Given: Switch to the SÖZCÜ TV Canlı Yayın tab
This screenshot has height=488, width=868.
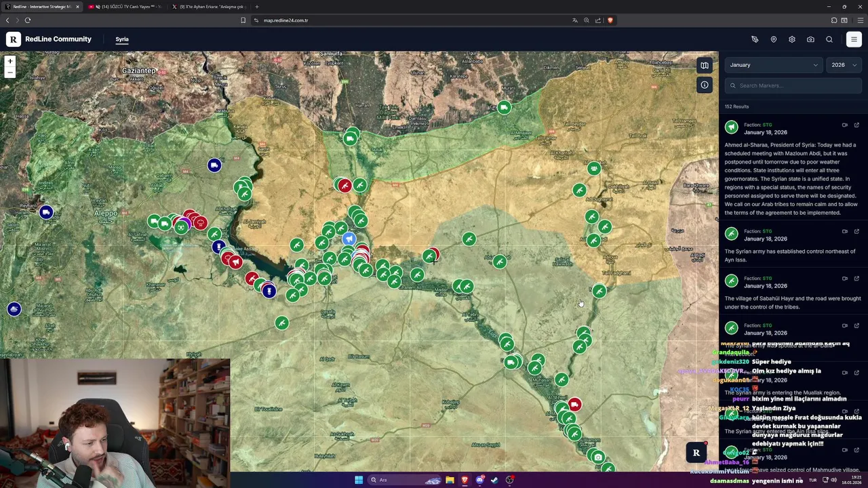Looking at the screenshot, I should [125, 7].
